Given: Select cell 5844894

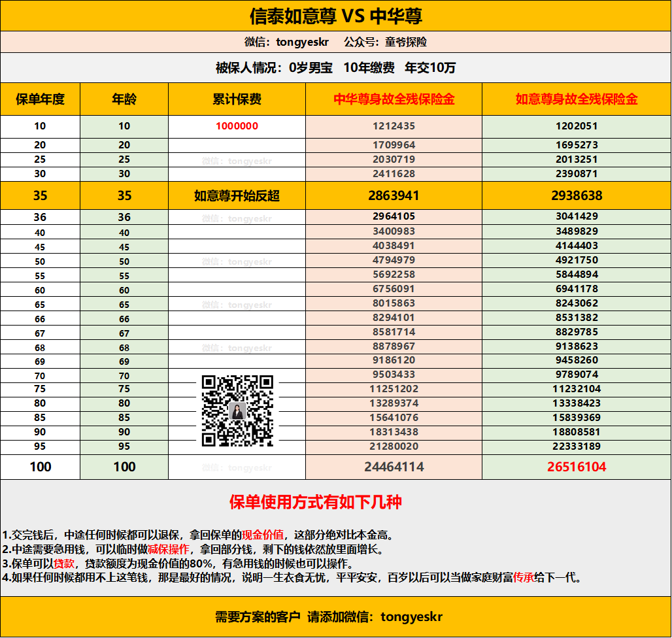Looking at the screenshot, I should (577, 275).
